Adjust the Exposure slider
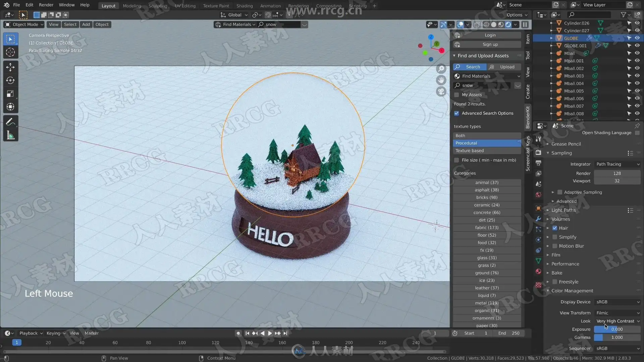The image size is (644, 362). coord(617,329)
